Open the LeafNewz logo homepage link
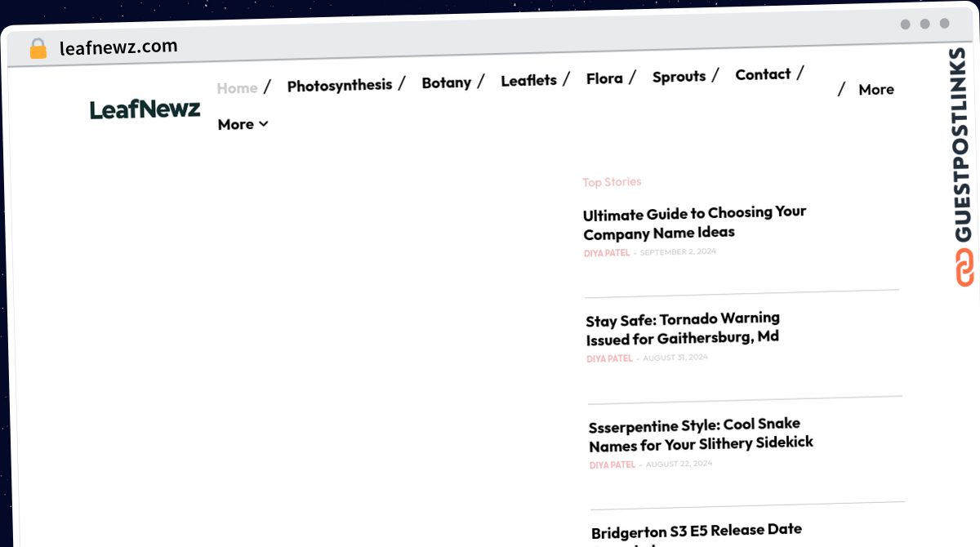This screenshot has height=547, width=980. point(145,109)
